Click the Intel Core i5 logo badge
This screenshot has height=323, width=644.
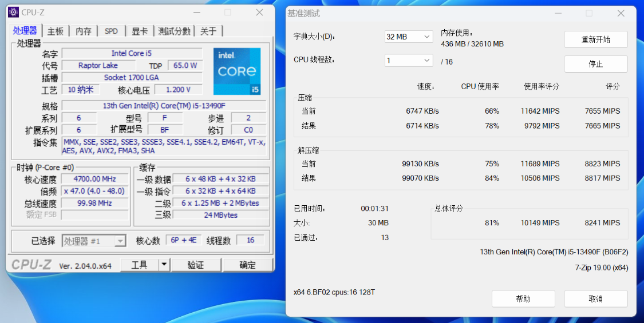coord(237,71)
